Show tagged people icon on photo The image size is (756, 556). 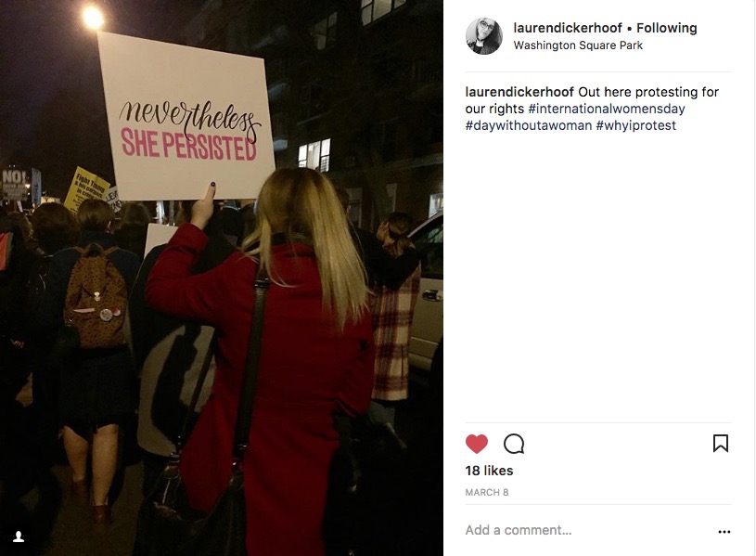point(19,537)
